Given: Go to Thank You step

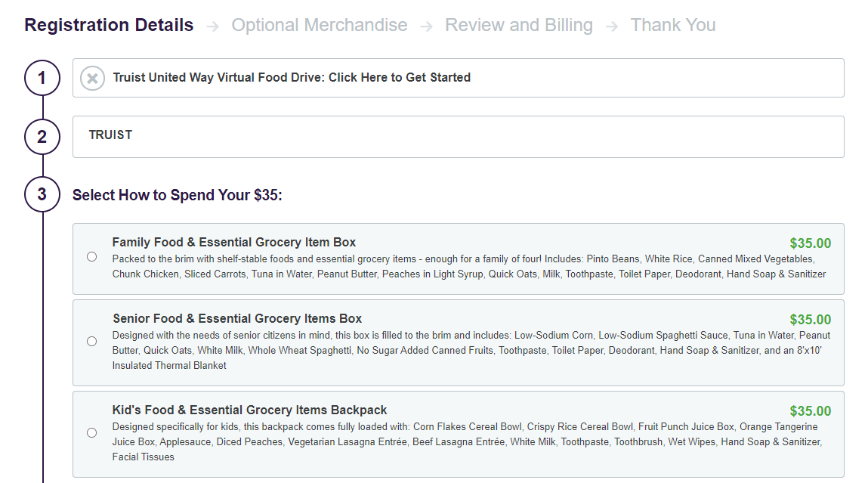Looking at the screenshot, I should point(672,25).
